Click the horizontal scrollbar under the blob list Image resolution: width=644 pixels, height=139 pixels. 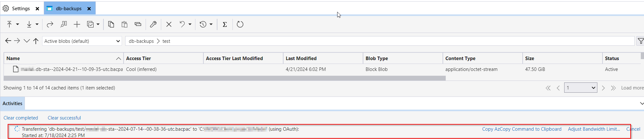pos(224,78)
